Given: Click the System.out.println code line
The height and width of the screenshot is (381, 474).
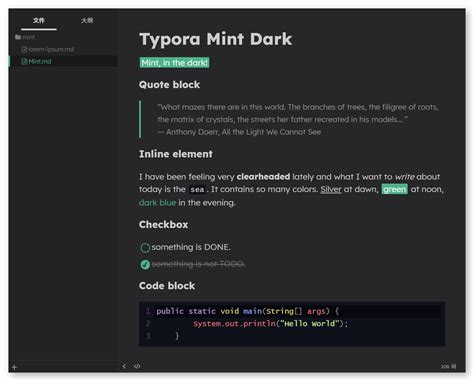Looking at the screenshot, I should tap(270, 323).
